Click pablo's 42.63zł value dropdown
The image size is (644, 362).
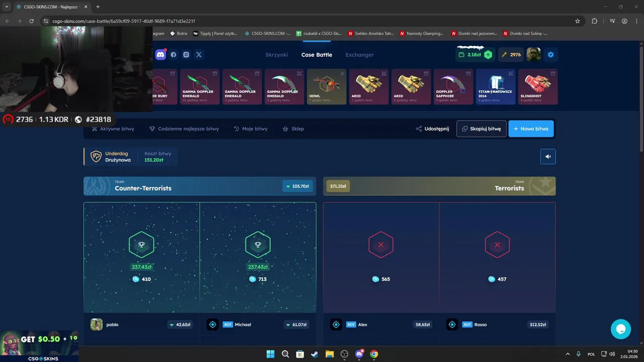coord(180,325)
